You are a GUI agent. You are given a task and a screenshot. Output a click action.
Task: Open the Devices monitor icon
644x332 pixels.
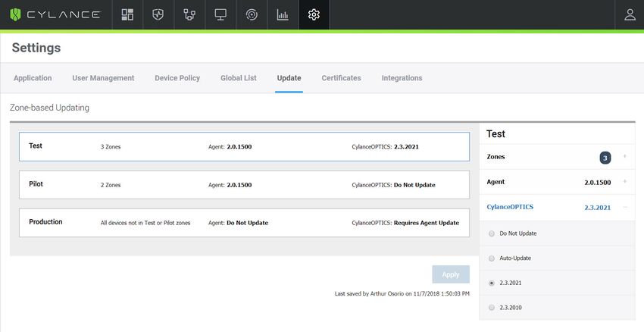220,15
